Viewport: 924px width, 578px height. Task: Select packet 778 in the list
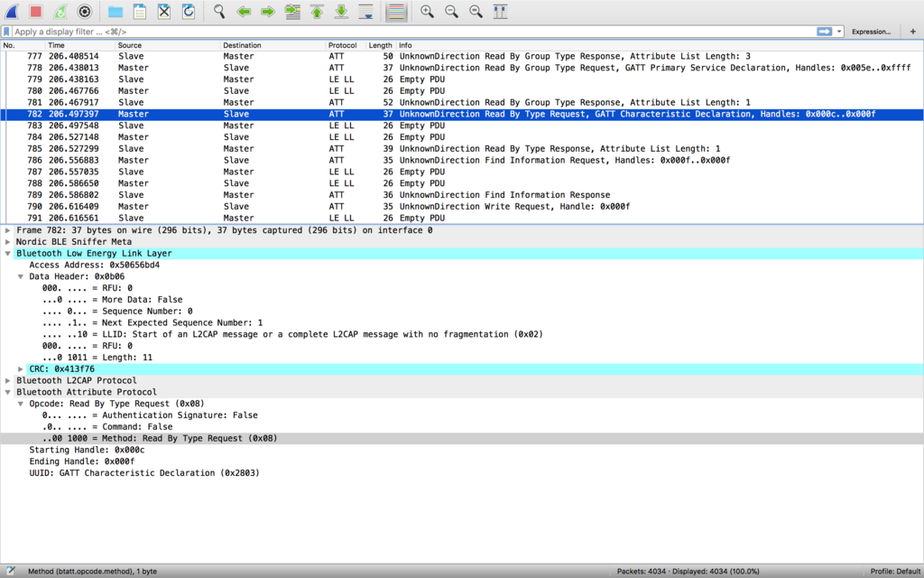(x=462, y=68)
